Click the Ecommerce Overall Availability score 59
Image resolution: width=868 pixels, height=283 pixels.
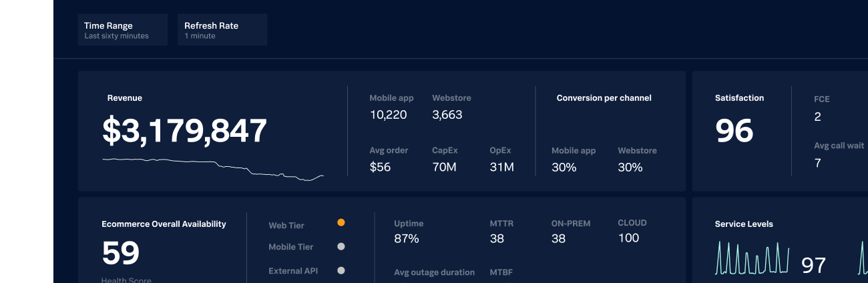[x=121, y=254]
